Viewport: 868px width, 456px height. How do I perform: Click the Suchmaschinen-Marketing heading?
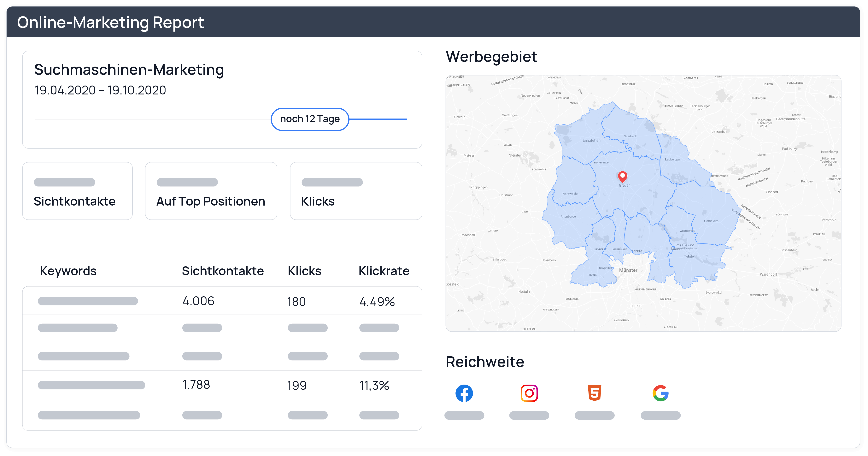pyautogui.click(x=129, y=70)
